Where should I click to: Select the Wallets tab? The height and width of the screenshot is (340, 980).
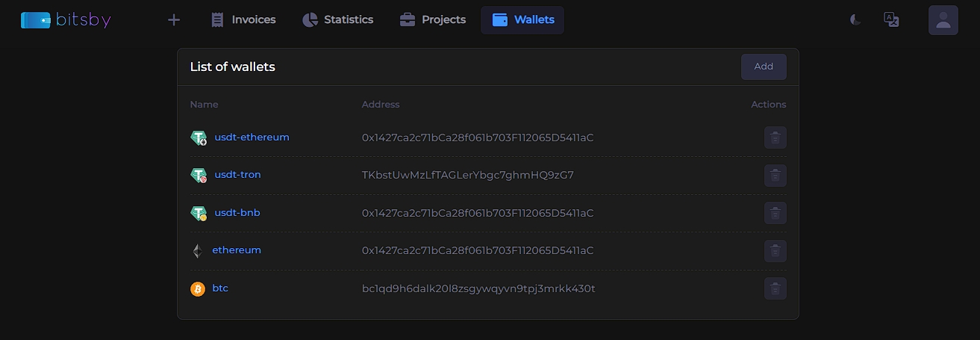pos(522,20)
